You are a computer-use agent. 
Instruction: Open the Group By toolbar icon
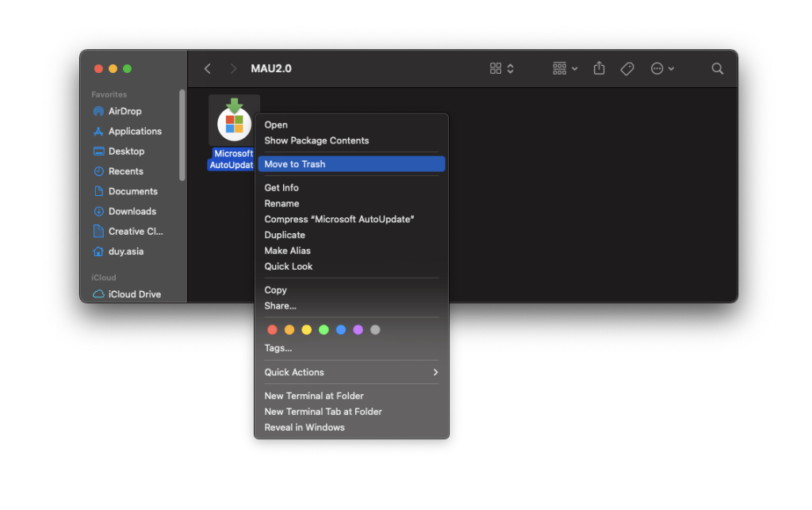(559, 68)
